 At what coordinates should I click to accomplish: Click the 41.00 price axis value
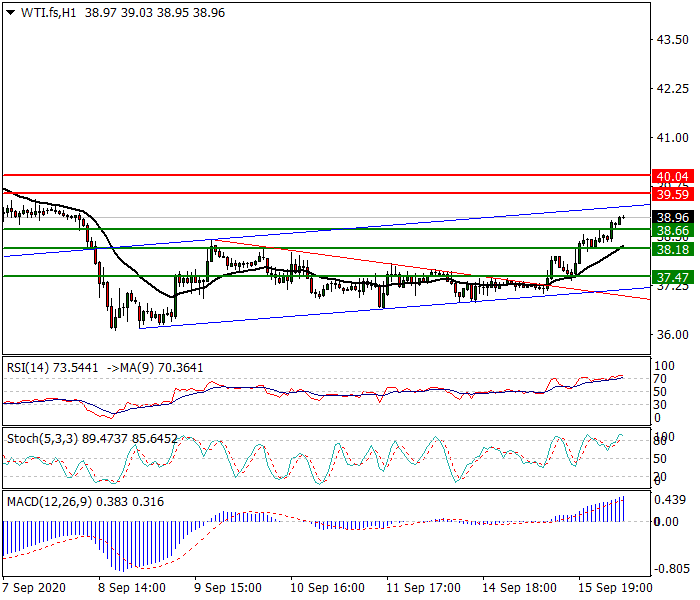(x=672, y=138)
